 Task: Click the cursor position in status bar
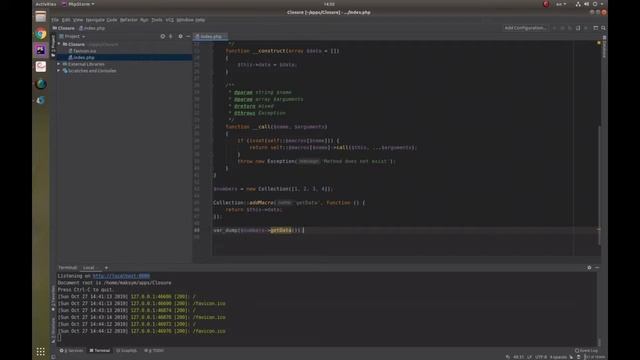(518, 357)
